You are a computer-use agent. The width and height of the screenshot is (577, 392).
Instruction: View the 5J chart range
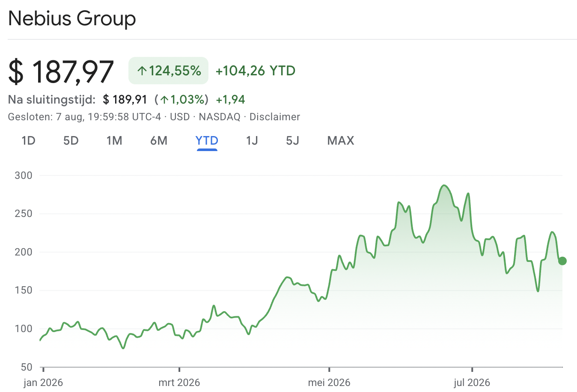[293, 141]
